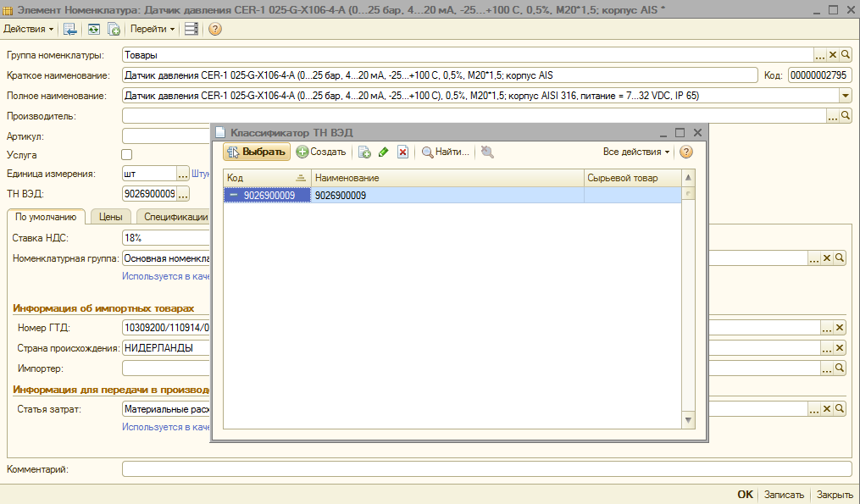This screenshot has width=860, height=504.
Task: Click the green pencil edit icon
Action: [384, 152]
